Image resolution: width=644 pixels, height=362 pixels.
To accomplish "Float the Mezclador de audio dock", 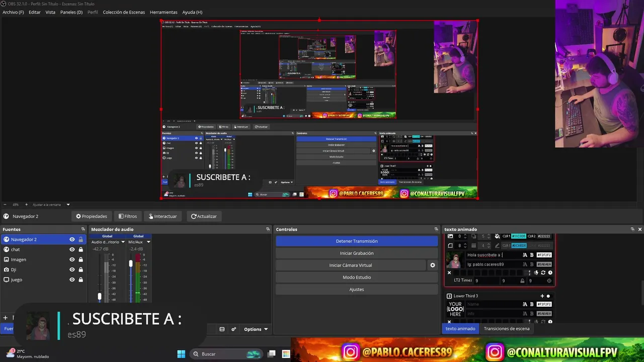I will (268, 229).
